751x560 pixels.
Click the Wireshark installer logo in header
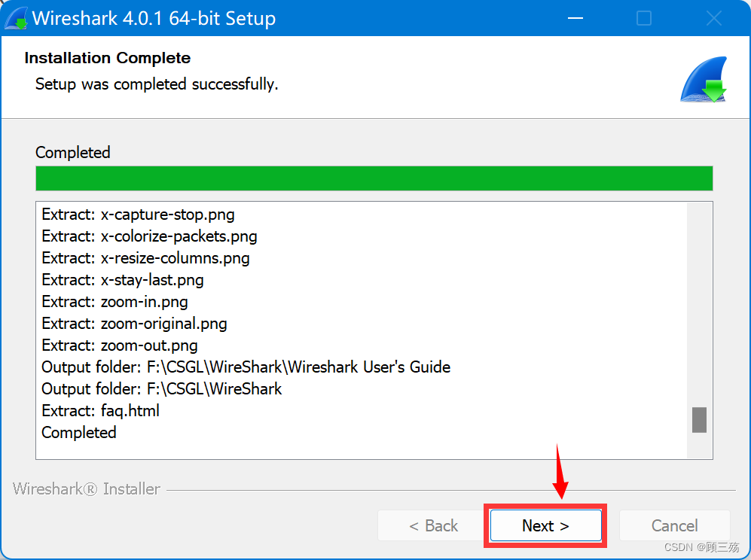tap(704, 80)
